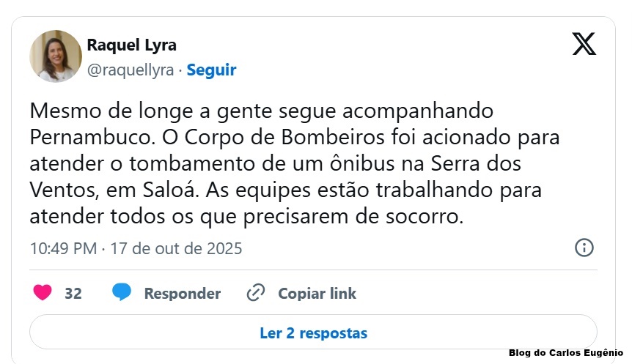
Task: Open Ler 2 respostas button
Action: pyautogui.click(x=313, y=333)
